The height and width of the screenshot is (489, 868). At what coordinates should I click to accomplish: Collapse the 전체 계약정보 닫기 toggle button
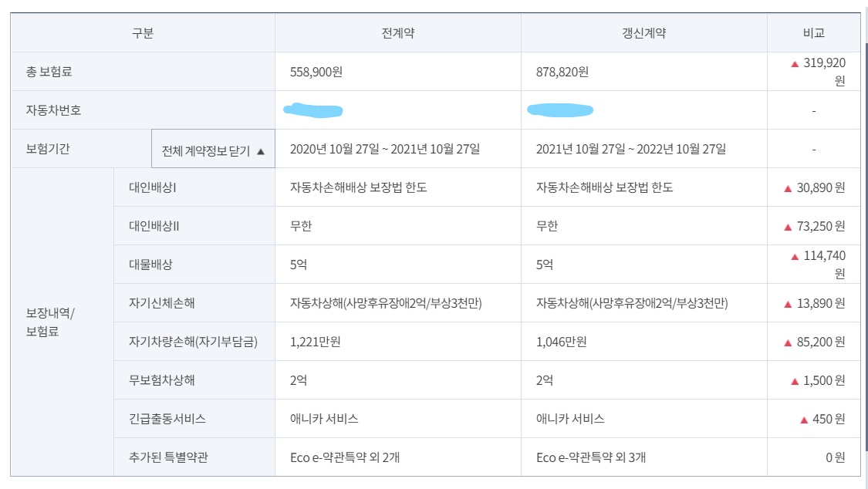(x=213, y=149)
